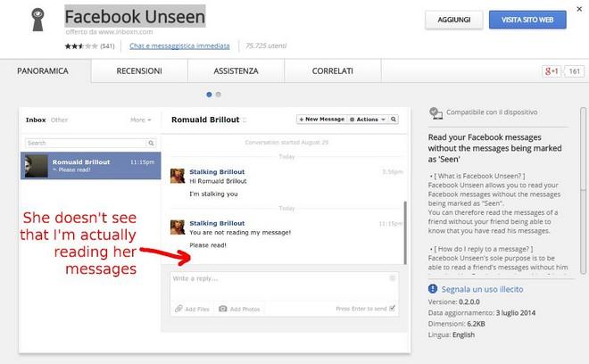This screenshot has height=364, width=589.
Task: Select the second screenshot carousel dot
Action: click(219, 95)
